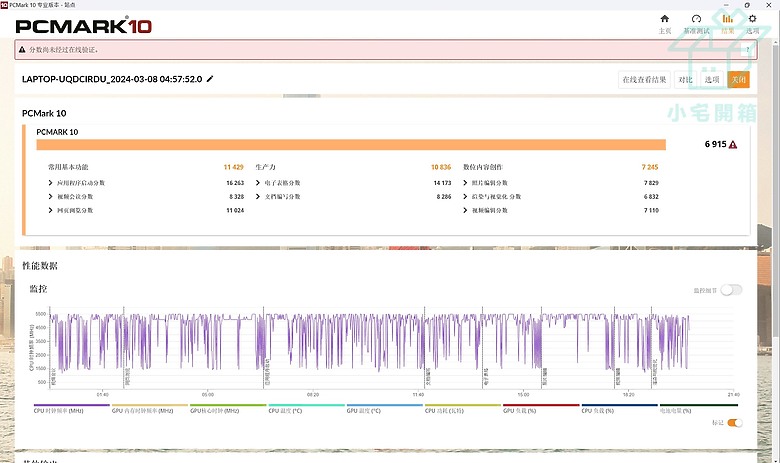
Task: Go to the Benchmarks (基准测试) gauge icon
Action: [x=697, y=22]
